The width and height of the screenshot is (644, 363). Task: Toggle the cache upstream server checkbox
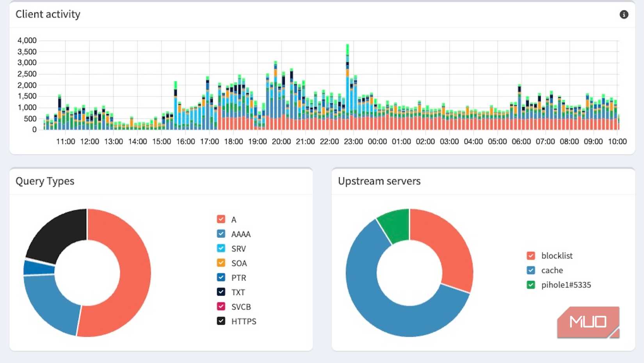tap(531, 270)
